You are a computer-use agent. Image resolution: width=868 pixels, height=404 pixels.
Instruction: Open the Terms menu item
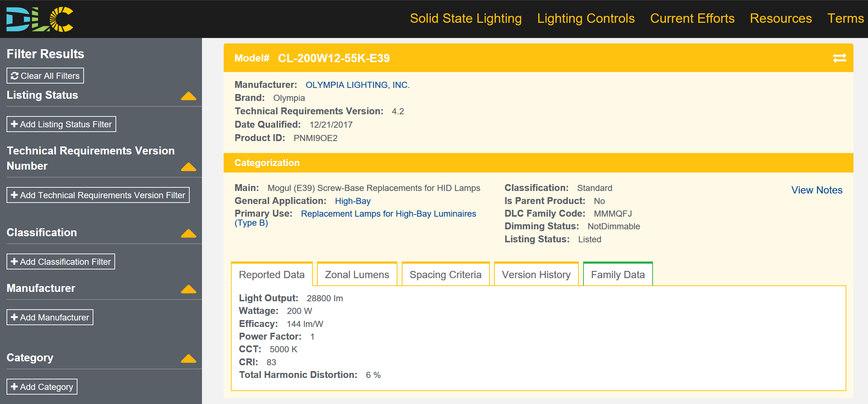pyautogui.click(x=846, y=18)
